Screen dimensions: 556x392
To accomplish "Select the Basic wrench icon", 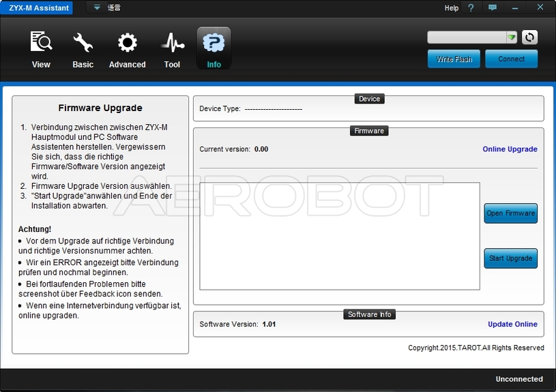I will (x=83, y=44).
